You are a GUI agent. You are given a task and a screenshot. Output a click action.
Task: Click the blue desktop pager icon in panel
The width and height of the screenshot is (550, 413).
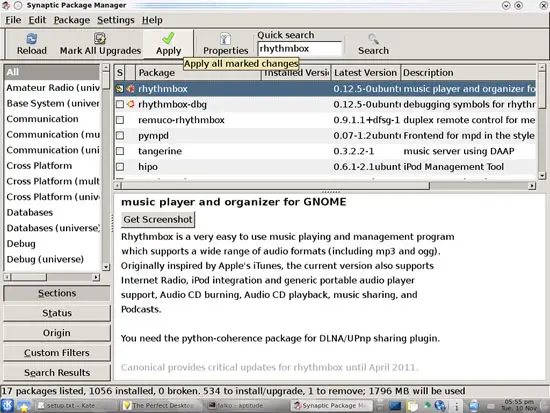point(395,406)
